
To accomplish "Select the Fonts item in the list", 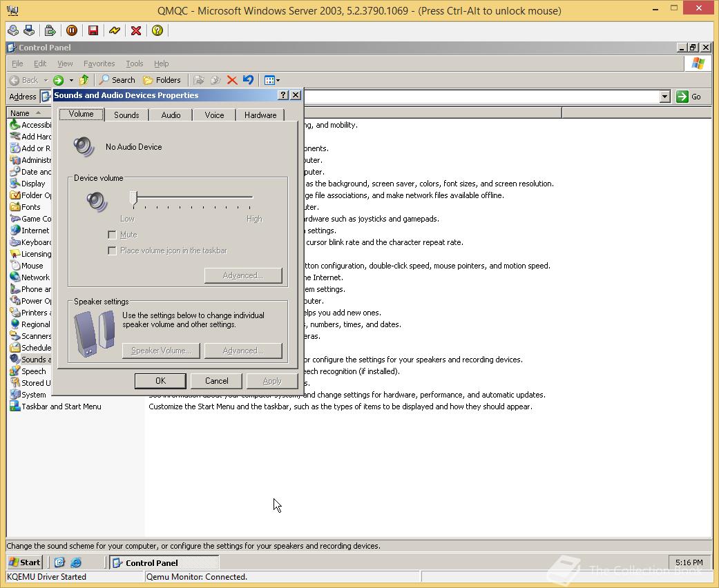I will [x=26, y=207].
